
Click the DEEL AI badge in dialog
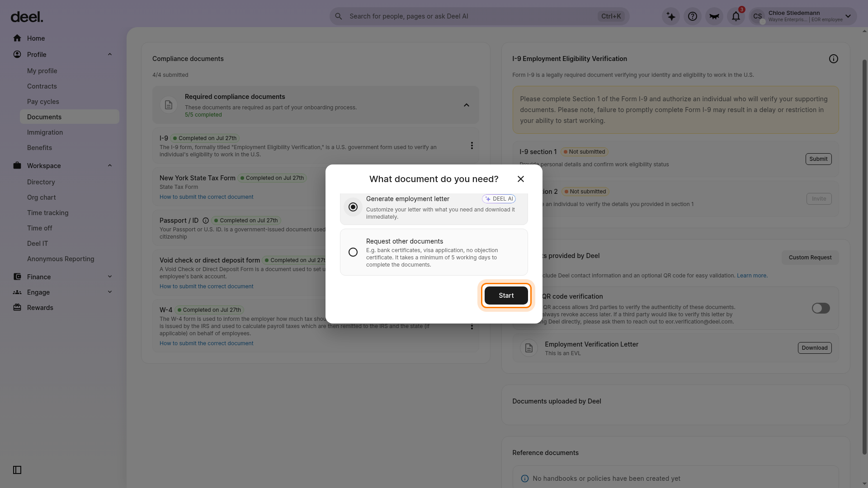click(x=499, y=199)
